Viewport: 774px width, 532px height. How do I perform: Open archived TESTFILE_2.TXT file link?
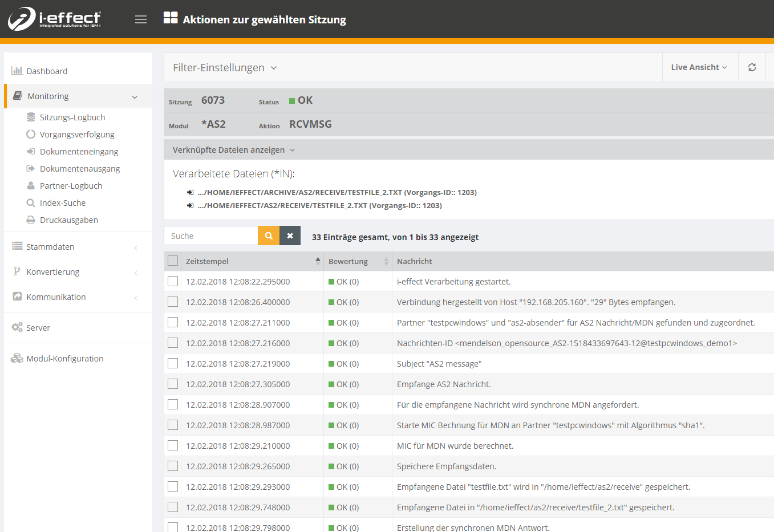click(337, 193)
